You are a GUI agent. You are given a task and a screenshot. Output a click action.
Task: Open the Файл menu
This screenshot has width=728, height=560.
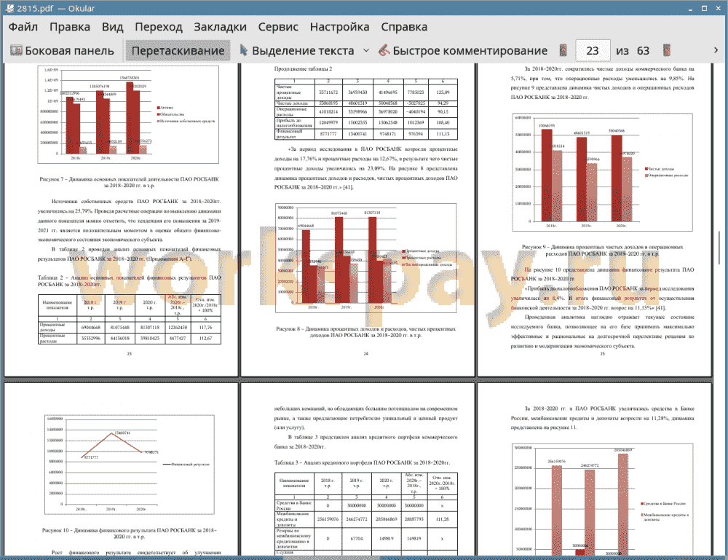point(23,27)
